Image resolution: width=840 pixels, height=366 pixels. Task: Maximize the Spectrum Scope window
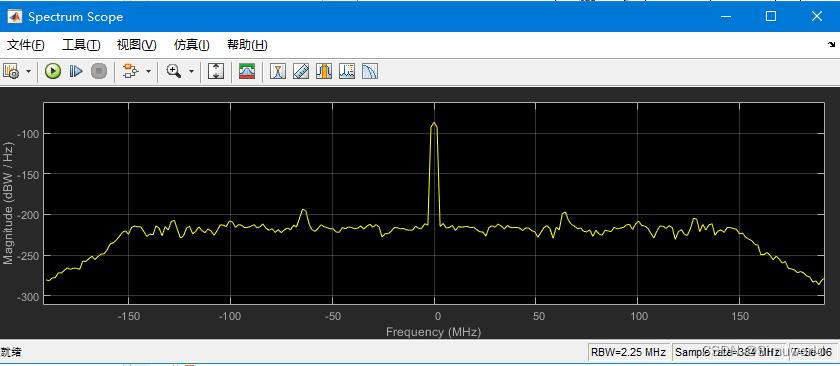pos(771,17)
